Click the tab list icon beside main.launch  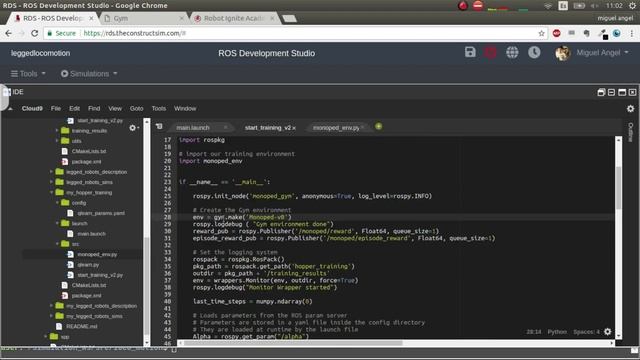[159, 127]
